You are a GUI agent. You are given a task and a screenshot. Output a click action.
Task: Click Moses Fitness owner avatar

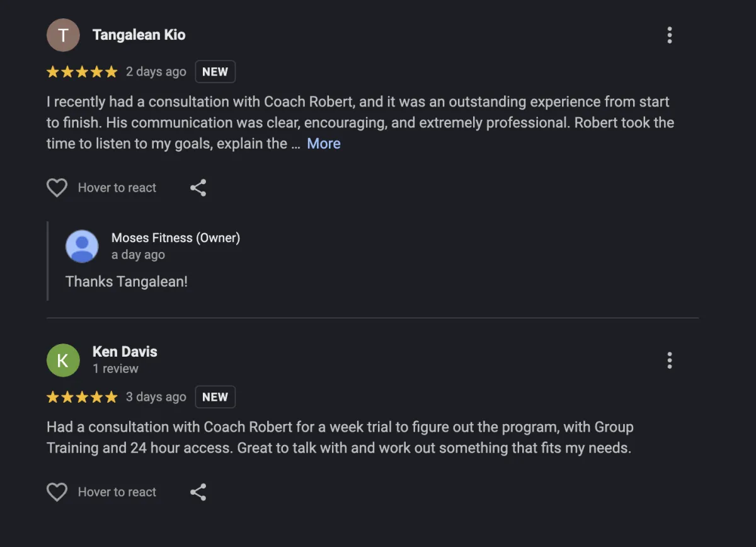click(x=82, y=246)
